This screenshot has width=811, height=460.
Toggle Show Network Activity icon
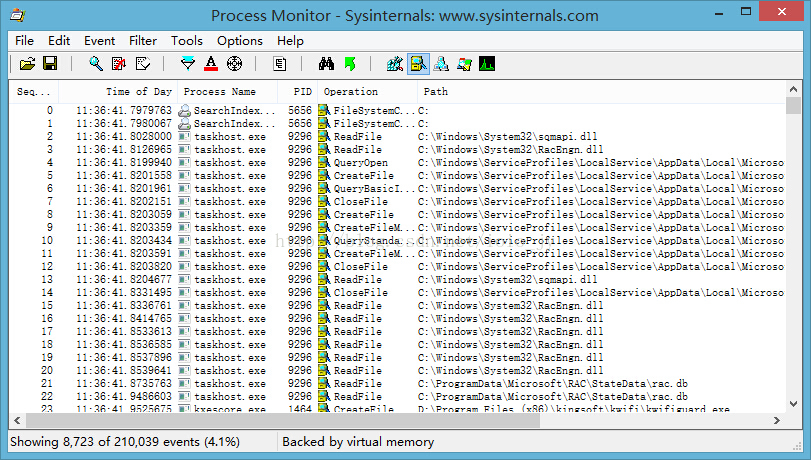point(441,64)
